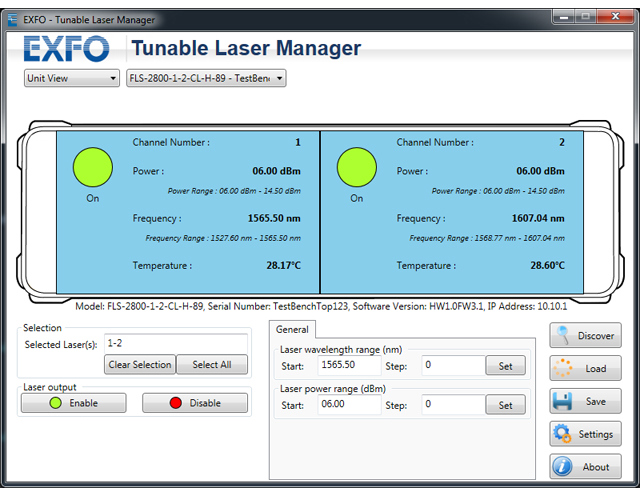Screen dimensions: 640x496
Task: Click the Load spinner icon
Action: [x=562, y=368]
